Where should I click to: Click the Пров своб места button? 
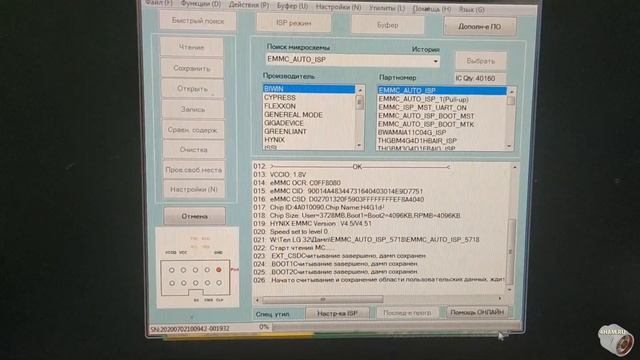(193, 170)
